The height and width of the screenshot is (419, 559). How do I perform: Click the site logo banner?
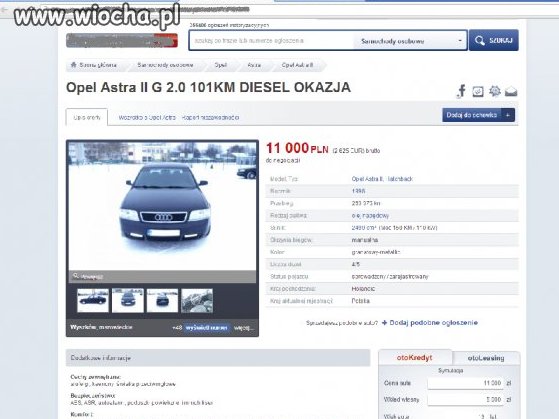click(x=122, y=40)
